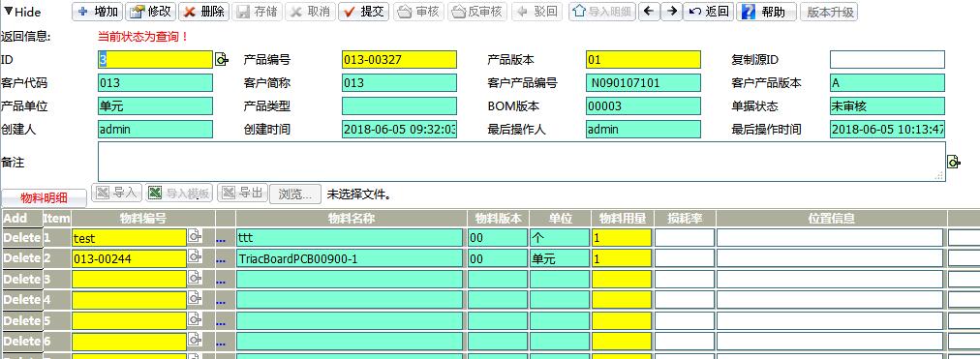
Task: Click the 反审核 (Un-audit) toolbar button
Action: pos(476,12)
